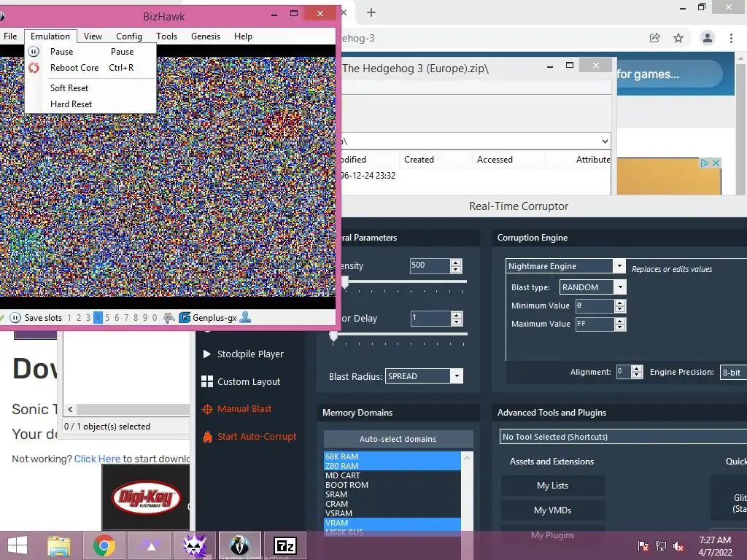Click BizHawk status bar pause icon

click(x=15, y=318)
